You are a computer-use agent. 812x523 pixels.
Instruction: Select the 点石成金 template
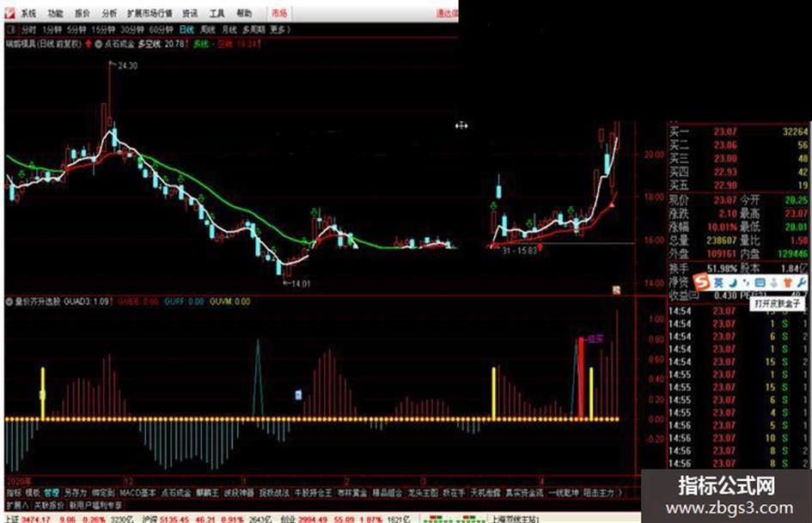click(x=176, y=492)
